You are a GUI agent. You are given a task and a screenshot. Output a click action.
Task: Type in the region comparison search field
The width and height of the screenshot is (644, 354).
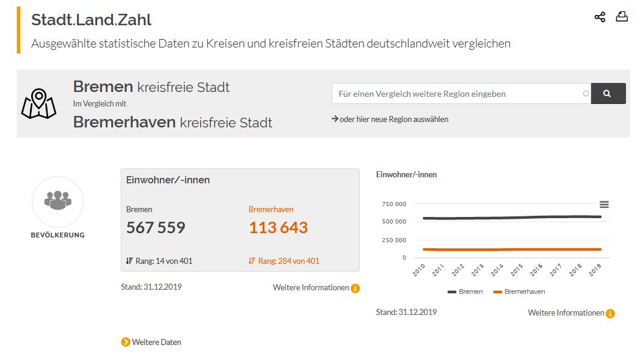pos(457,94)
